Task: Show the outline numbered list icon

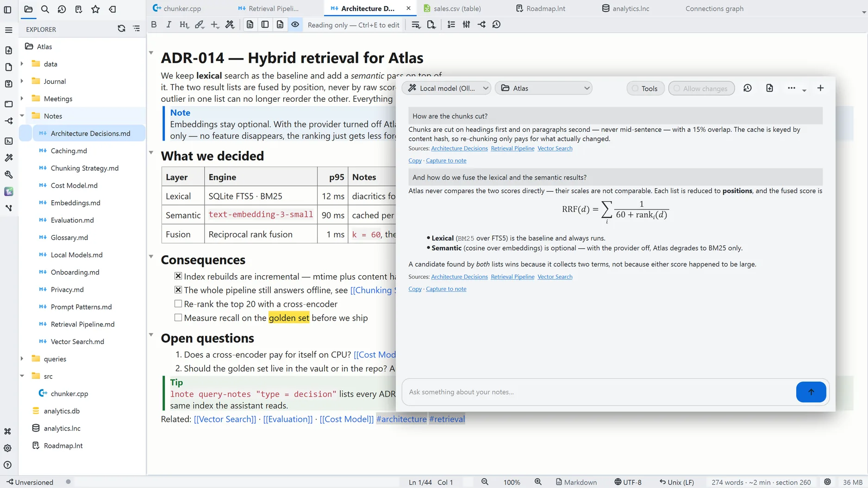Action: [451, 25]
